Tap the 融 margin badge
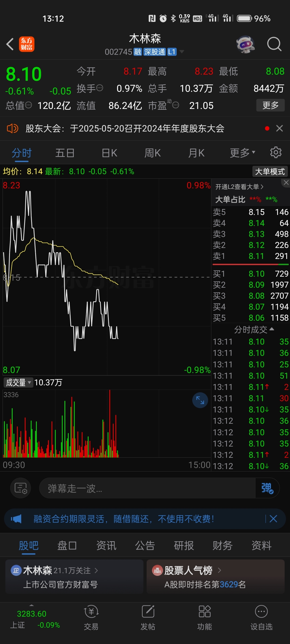This screenshot has height=644, width=290. [x=138, y=52]
